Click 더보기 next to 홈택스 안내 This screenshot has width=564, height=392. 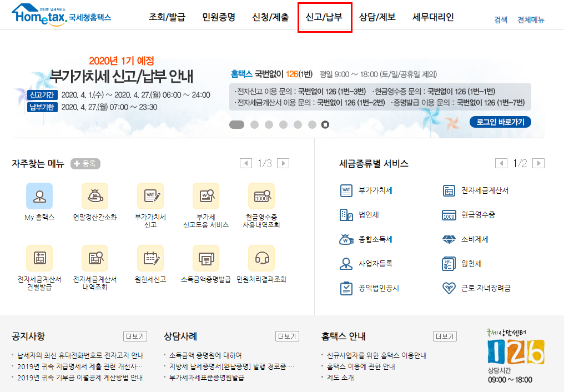(445, 336)
